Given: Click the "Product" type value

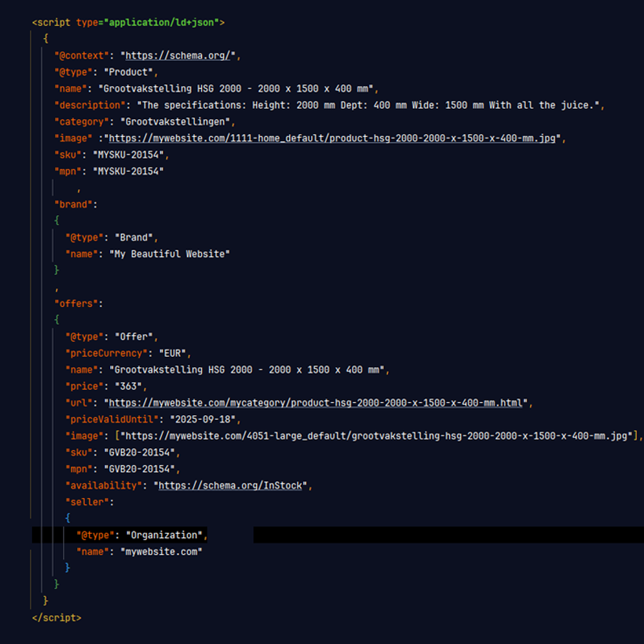Looking at the screenshot, I should [128, 72].
